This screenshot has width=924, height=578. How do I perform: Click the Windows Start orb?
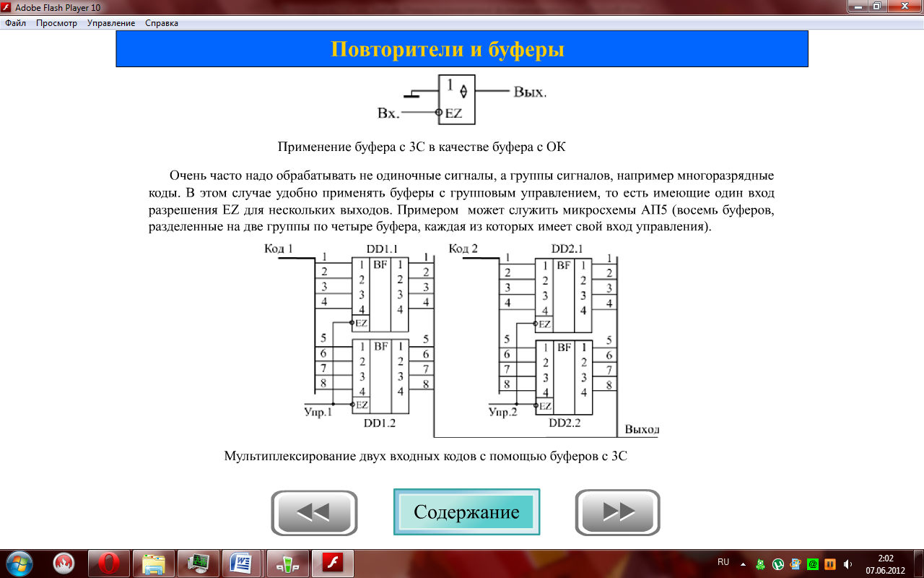tap(19, 563)
